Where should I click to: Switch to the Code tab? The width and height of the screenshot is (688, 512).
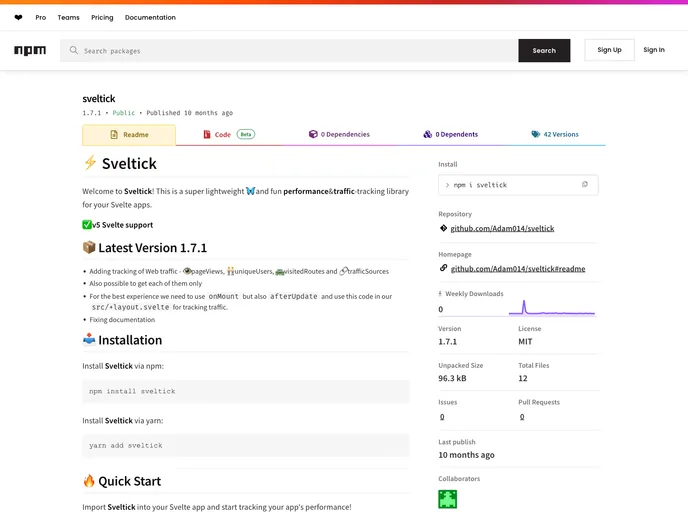tap(229, 134)
